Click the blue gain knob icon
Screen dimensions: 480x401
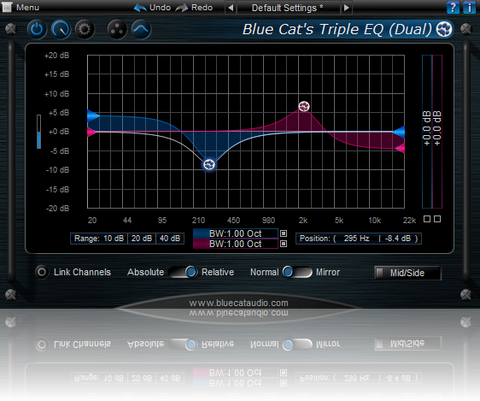[61, 29]
